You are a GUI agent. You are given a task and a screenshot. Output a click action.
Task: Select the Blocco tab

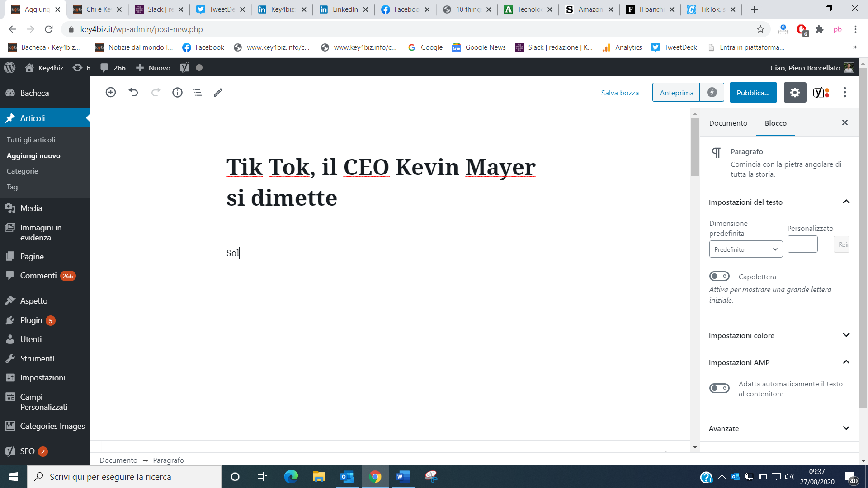776,123
